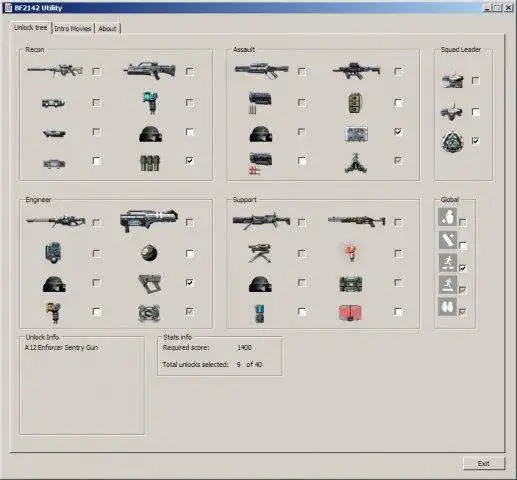Click the Global twin grenades icon at the bottom
This screenshot has width=517, height=480.
coord(447,306)
